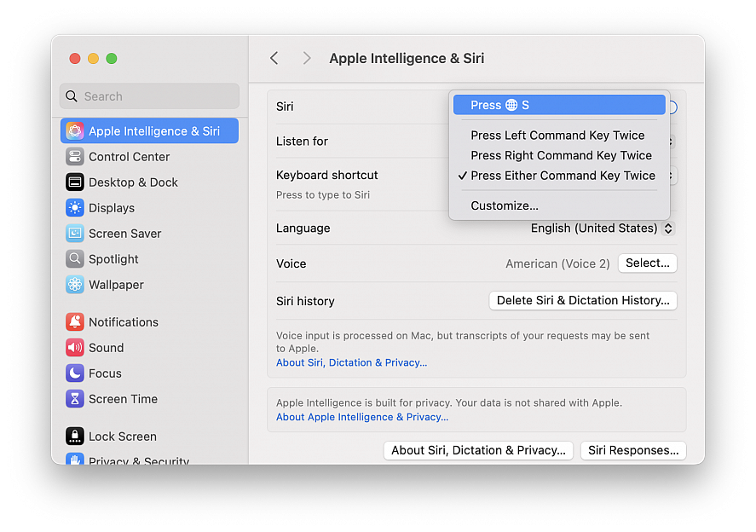Go back with the left chevron
The height and width of the screenshot is (532, 756).
(274, 58)
